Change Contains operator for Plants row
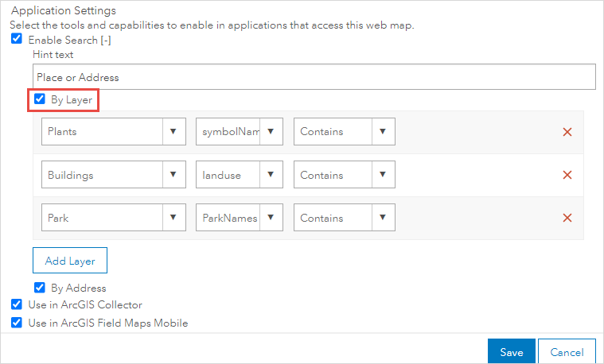This screenshot has height=364, width=604. (345, 132)
